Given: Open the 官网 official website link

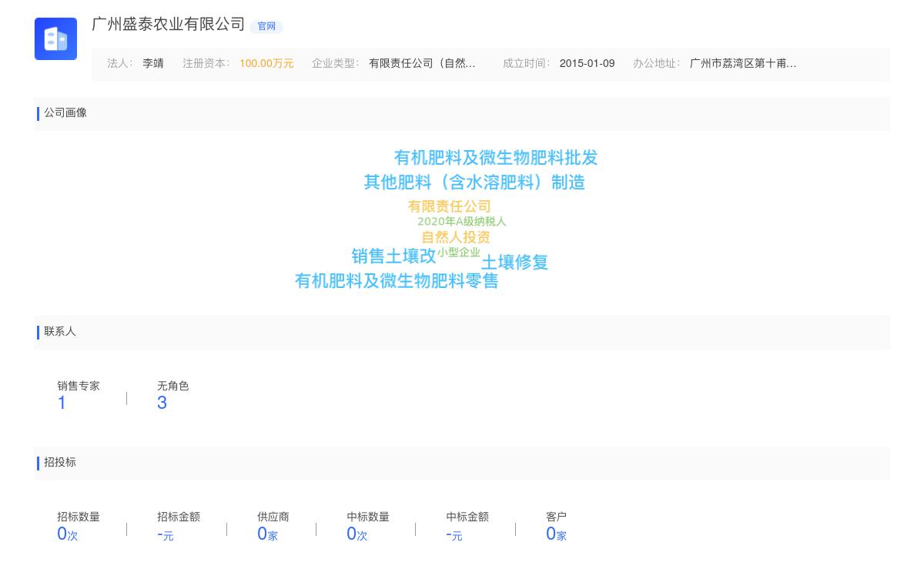Looking at the screenshot, I should point(266,26).
